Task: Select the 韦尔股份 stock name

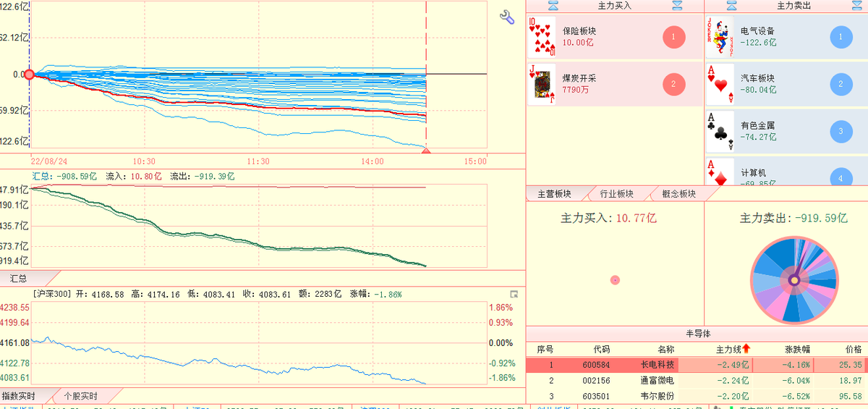Action: click(658, 396)
